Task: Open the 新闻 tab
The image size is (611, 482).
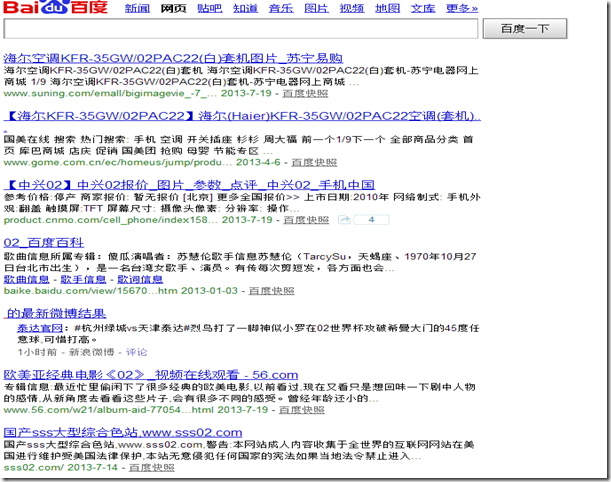Action: [x=137, y=8]
